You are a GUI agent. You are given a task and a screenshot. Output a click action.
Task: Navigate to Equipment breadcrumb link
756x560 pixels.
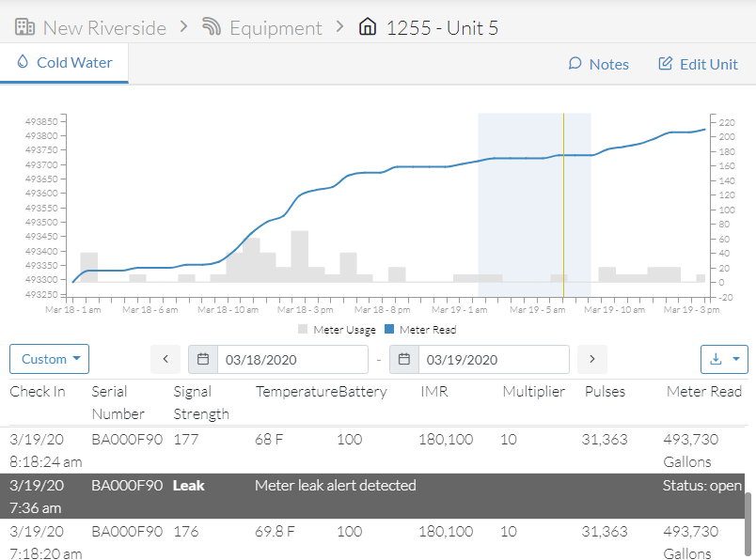click(x=276, y=28)
